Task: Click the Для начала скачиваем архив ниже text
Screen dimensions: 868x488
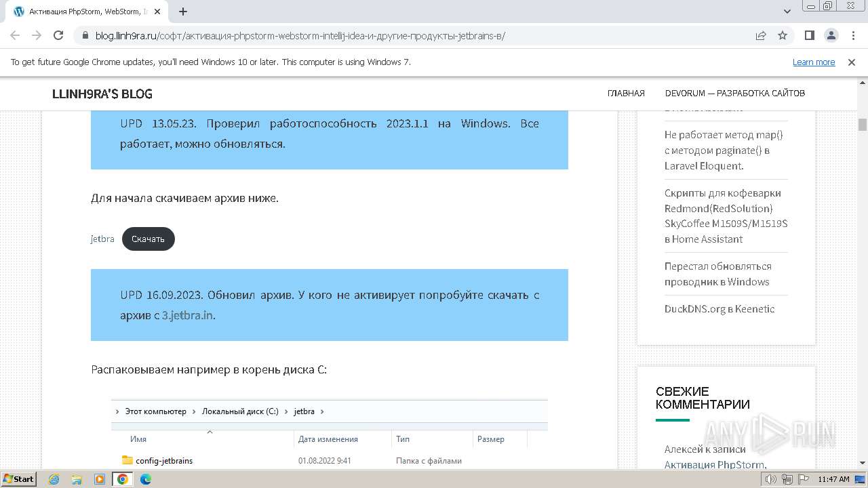Action: (x=184, y=199)
